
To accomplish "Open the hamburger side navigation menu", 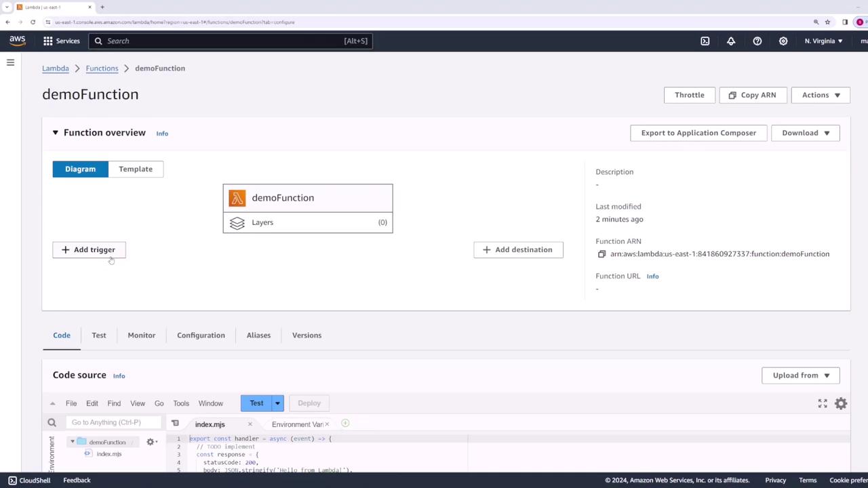I will [x=10, y=62].
